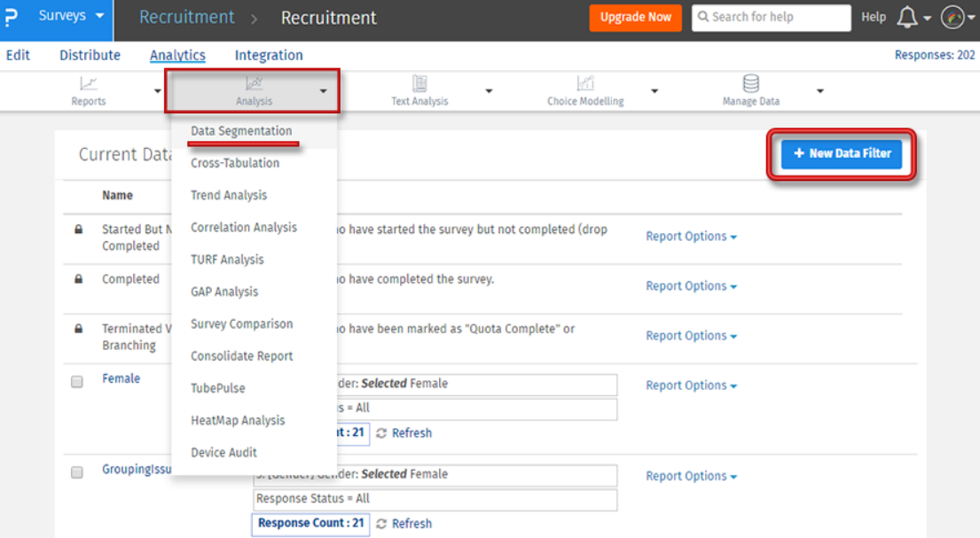Expand the Surveys dropdown
Viewport: 980px width, 538px height.
point(71,16)
